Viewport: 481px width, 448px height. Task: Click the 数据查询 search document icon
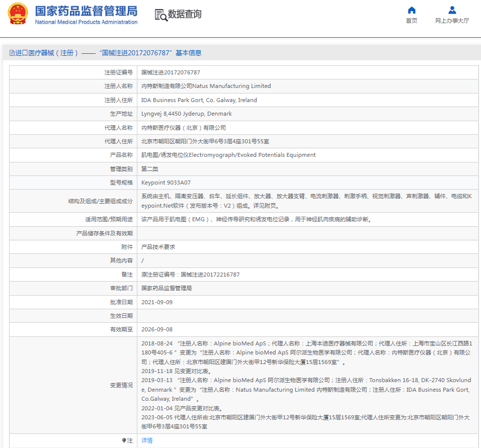(x=161, y=15)
